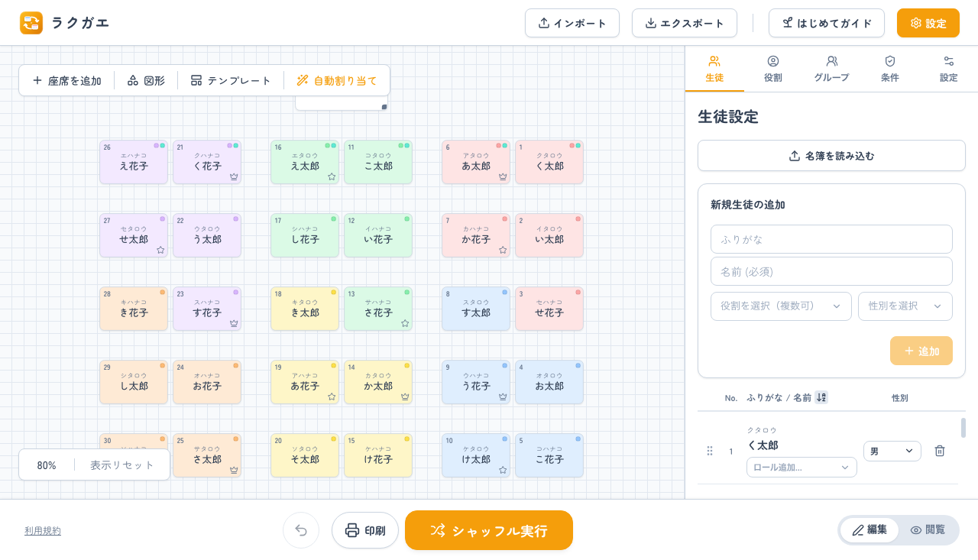The image size is (978, 560).
Task: Switch to the 役割 tab
Action: click(773, 69)
